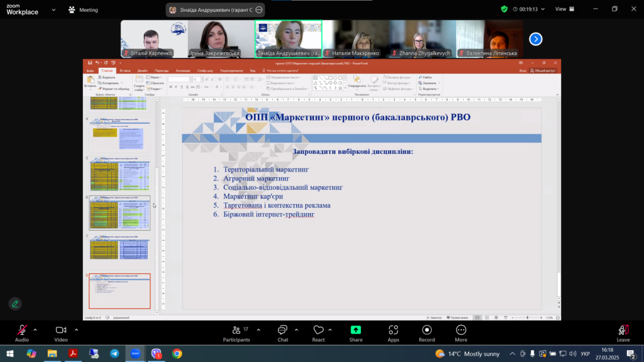
Task: Expand the arrow next to Chat
Action: tap(296, 329)
